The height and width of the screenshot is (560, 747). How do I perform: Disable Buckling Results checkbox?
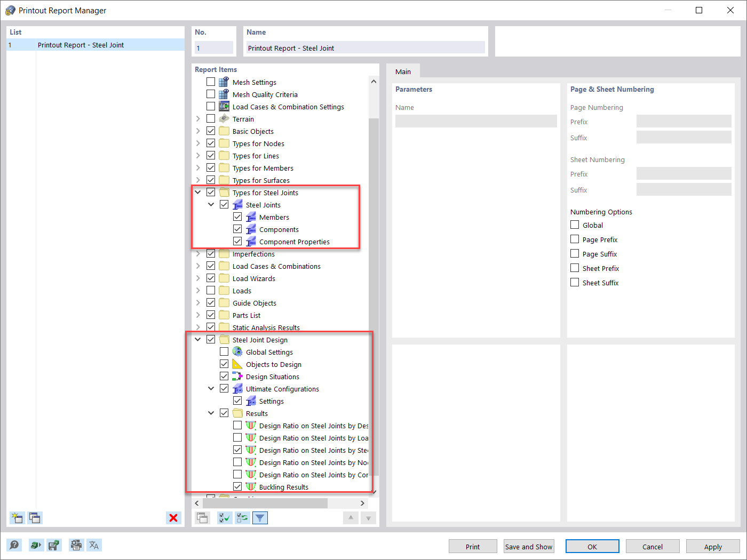pos(237,486)
